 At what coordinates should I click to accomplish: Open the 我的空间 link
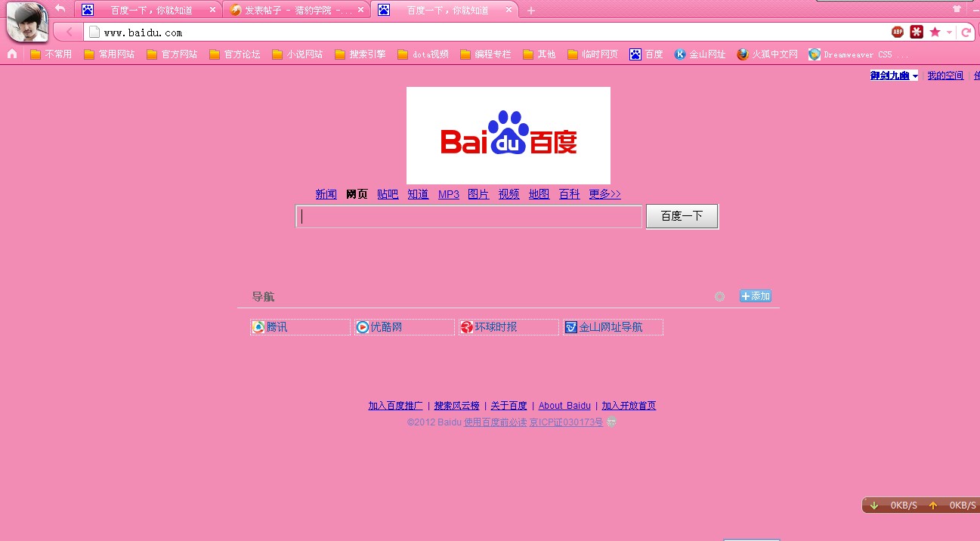(945, 76)
